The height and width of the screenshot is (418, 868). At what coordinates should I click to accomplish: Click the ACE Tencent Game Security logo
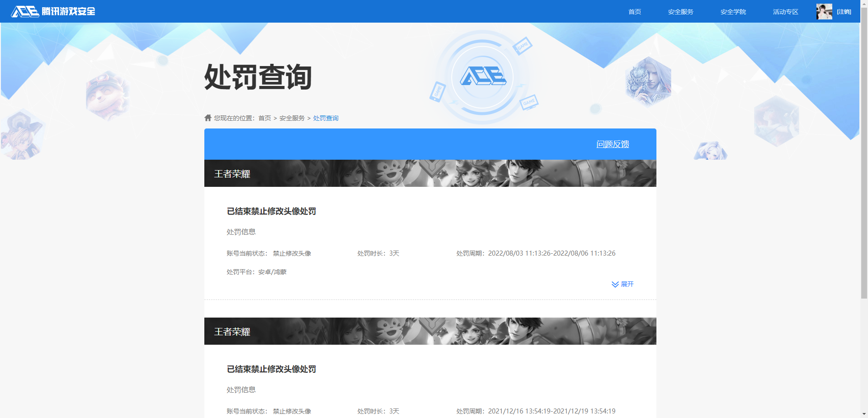[53, 11]
